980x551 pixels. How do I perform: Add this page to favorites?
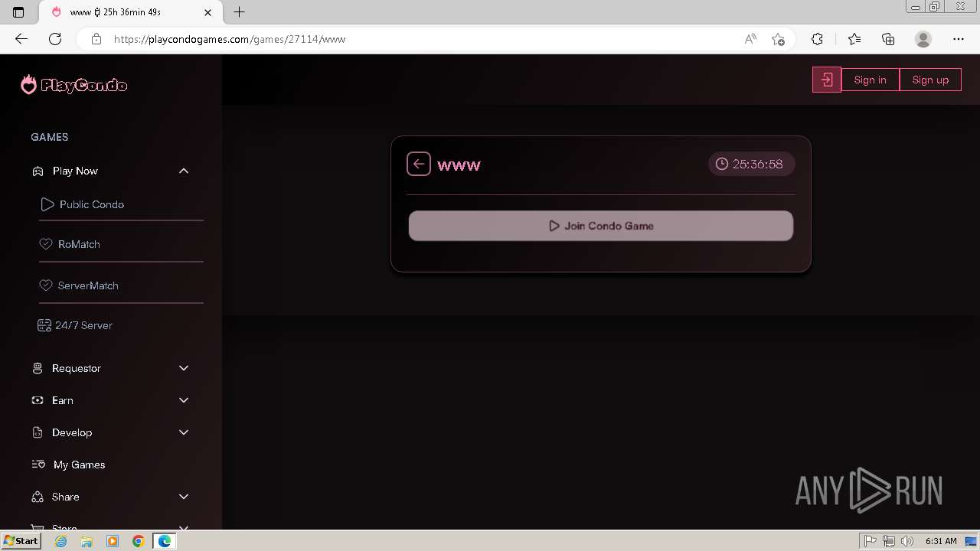point(779,39)
